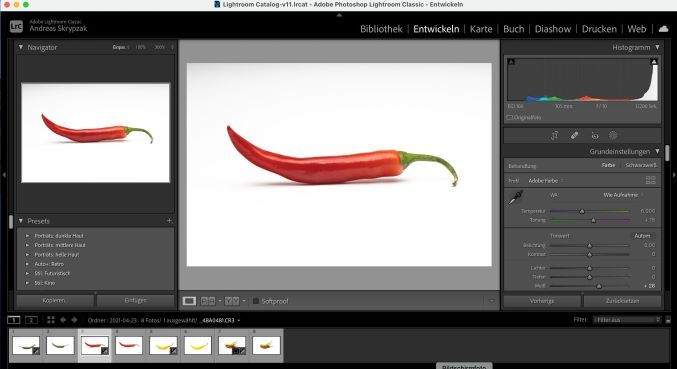This screenshot has width=677, height=369.
Task: Switch to the Karte module
Action: [481, 29]
